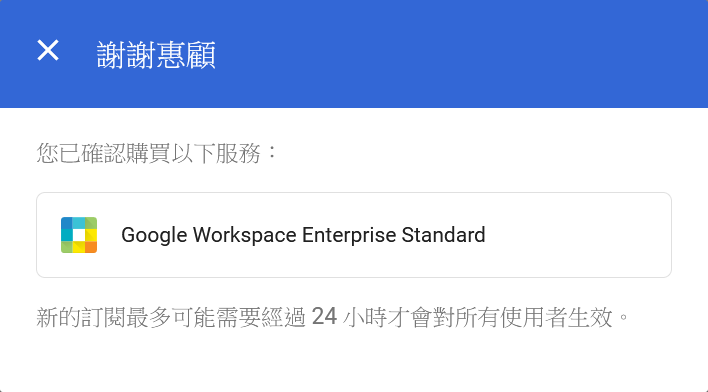Close the 謝謝惠顧 confirmation dialog
708x392 pixels.
48,50
